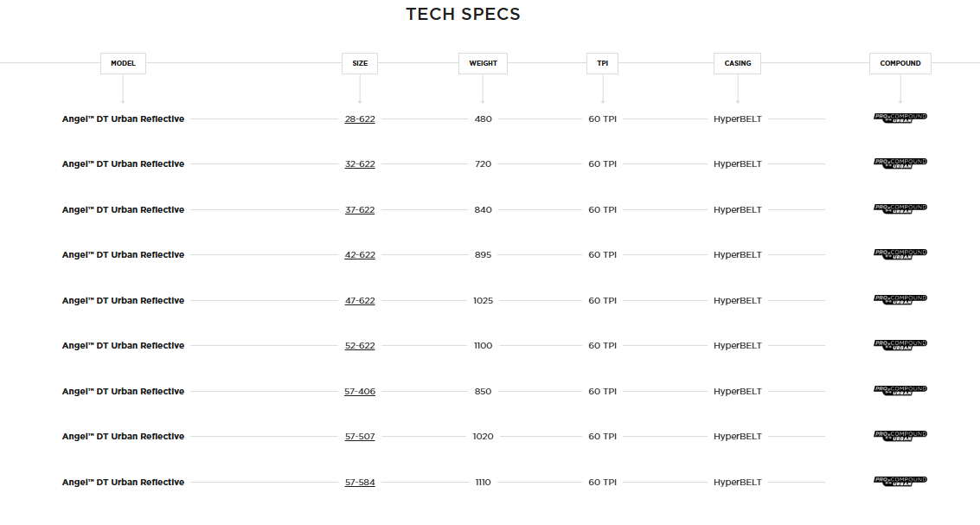The width and height of the screenshot is (980, 525).
Task: Click the Pro Compound Urban icon for 57-406
Action: 900,390
